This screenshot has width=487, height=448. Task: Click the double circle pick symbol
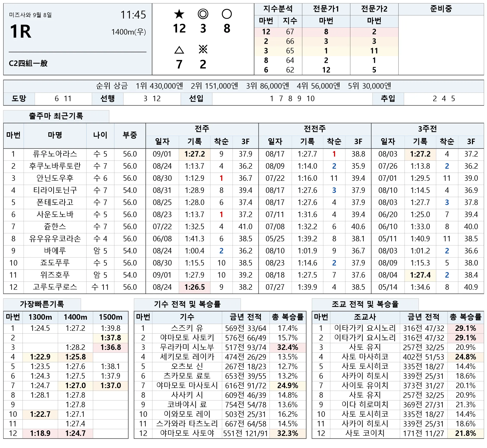click(x=203, y=14)
